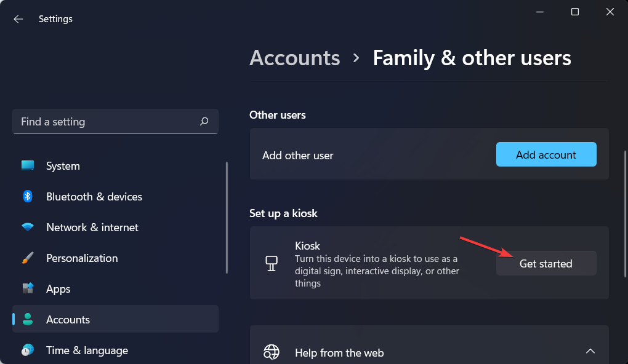Click the System monitor icon

point(28,166)
